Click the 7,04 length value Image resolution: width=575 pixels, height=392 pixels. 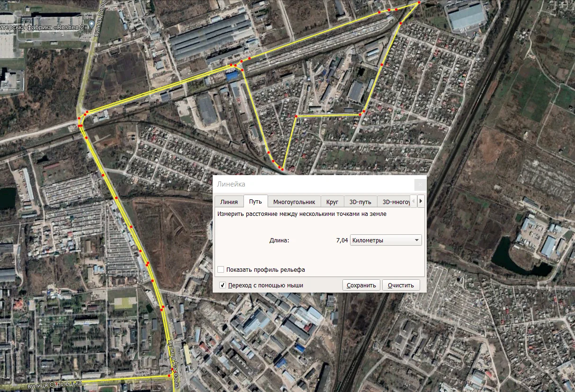pos(341,241)
